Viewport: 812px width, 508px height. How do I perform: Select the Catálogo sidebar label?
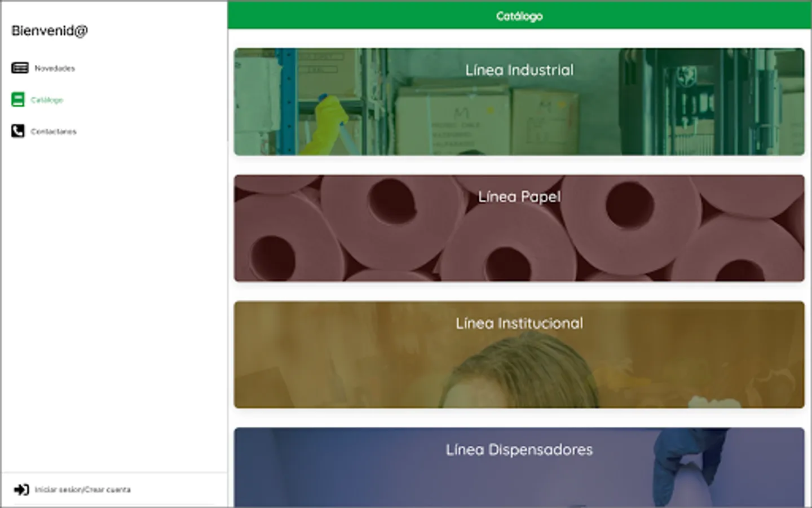click(47, 100)
